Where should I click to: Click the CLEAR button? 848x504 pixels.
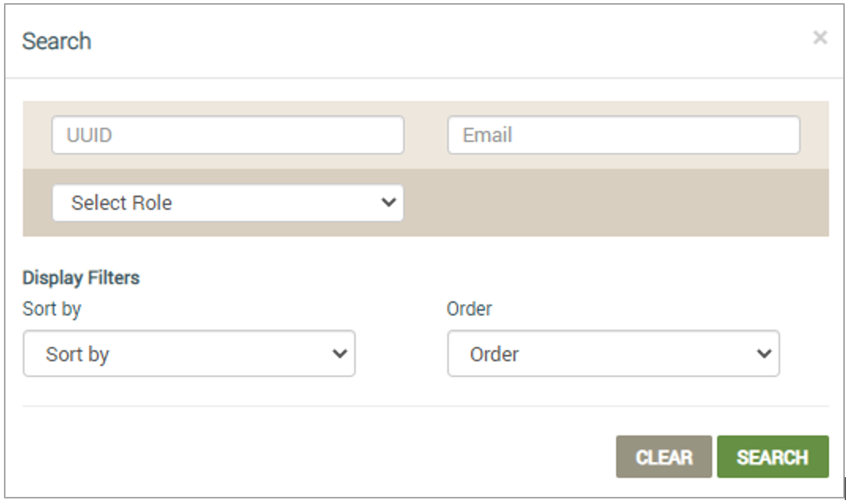(663, 457)
